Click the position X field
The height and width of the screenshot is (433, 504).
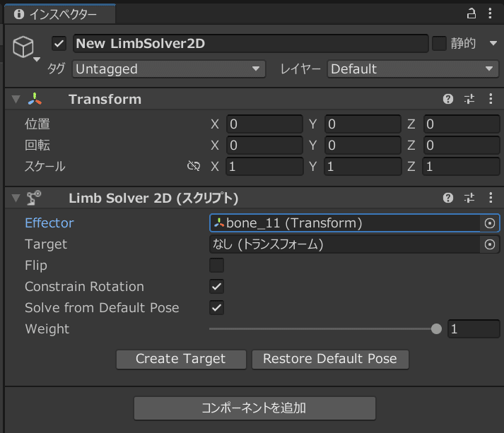pos(264,124)
